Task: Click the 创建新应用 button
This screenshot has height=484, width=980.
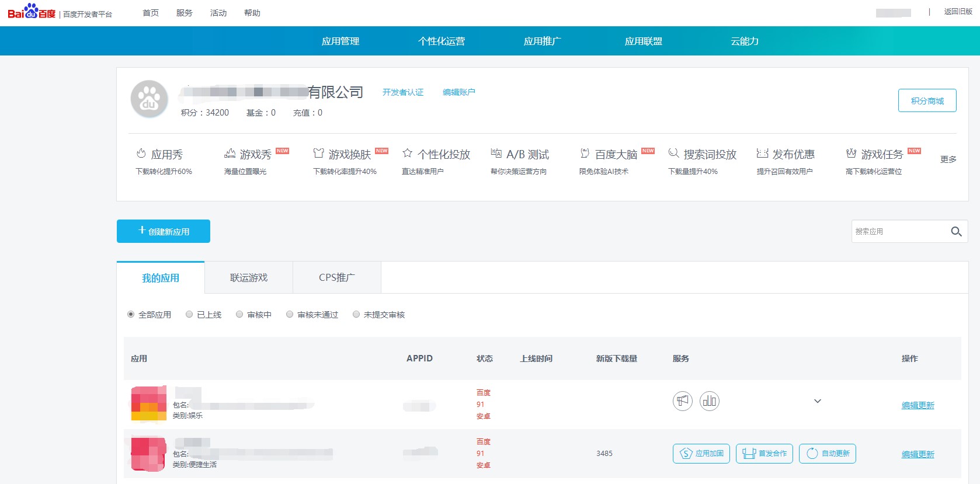Action: pyautogui.click(x=164, y=231)
